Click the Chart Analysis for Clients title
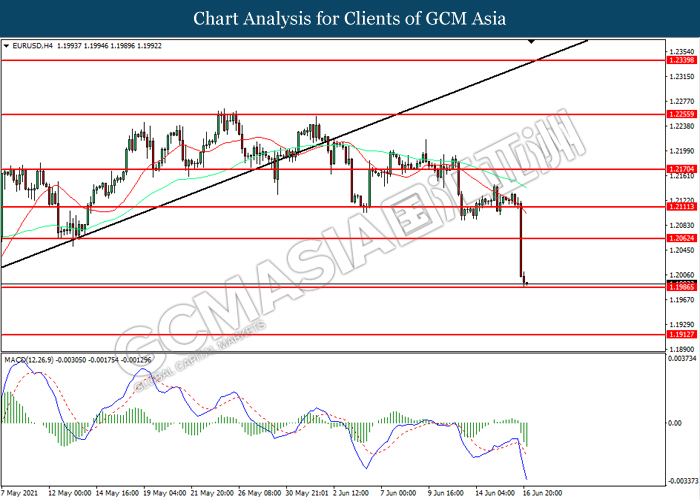 pyautogui.click(x=350, y=19)
